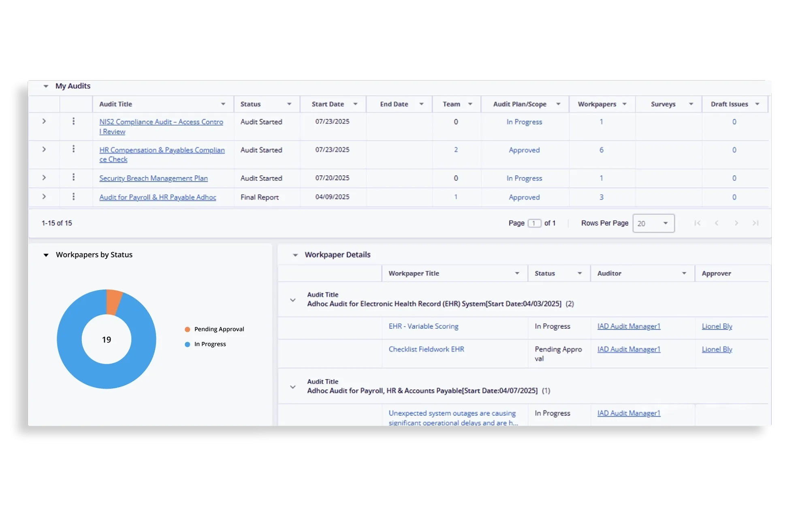This screenshot has width=800, height=532.
Task: Open Workpaper Title column filter dropdown
Action: point(517,273)
